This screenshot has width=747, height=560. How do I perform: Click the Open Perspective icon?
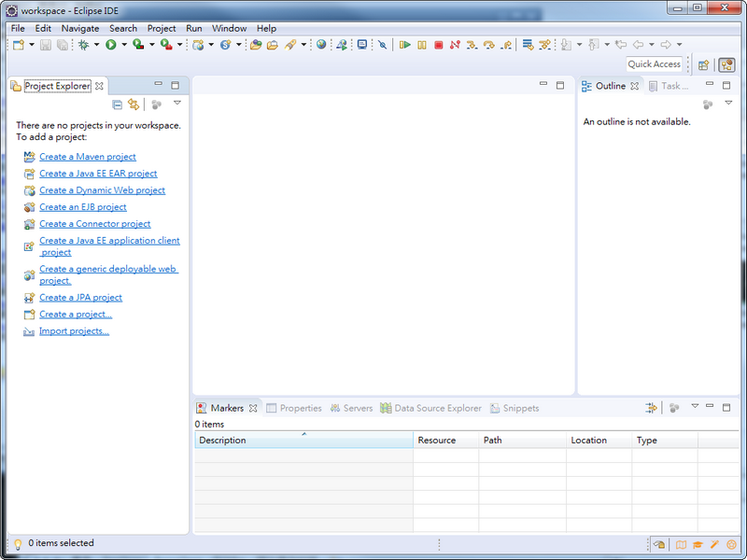coord(704,64)
